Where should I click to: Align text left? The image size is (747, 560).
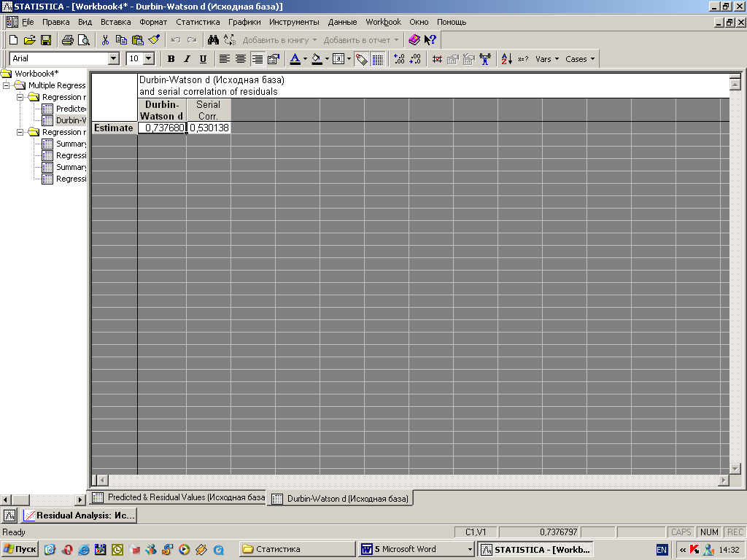[x=225, y=59]
